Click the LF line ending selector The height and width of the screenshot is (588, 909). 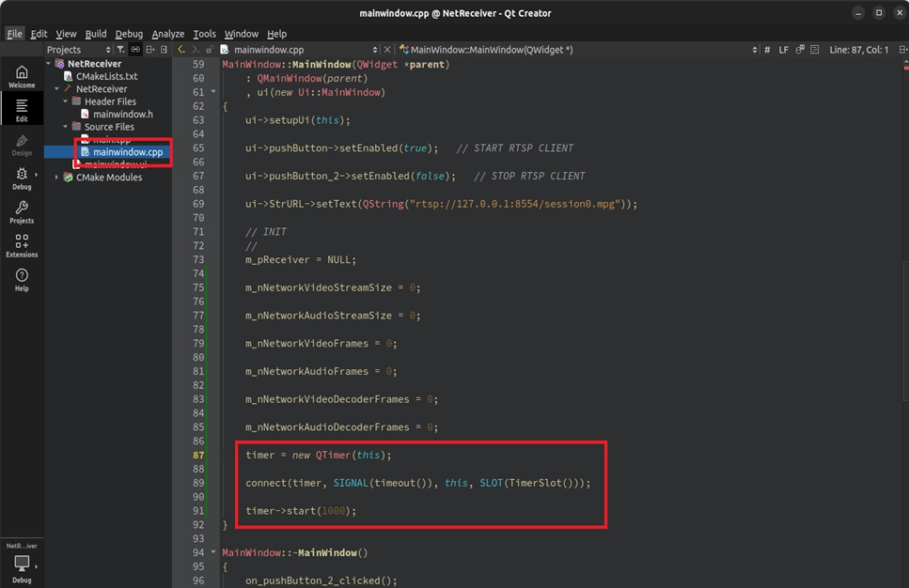click(783, 50)
